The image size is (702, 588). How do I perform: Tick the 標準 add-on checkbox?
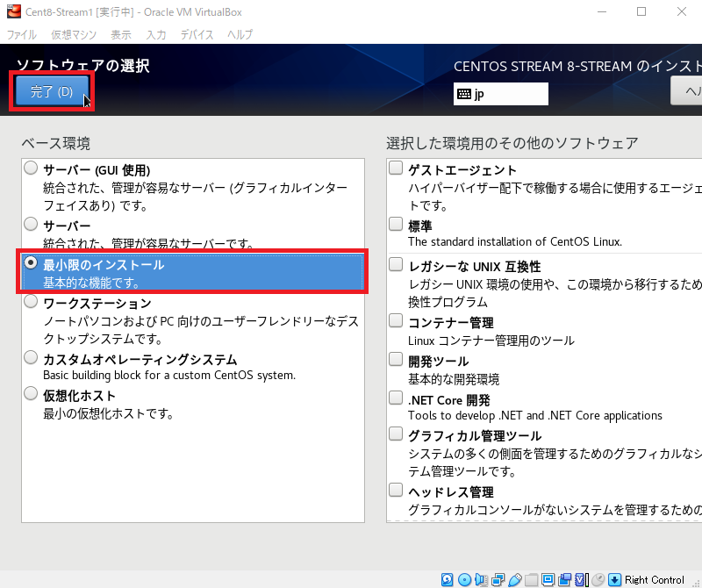396,224
